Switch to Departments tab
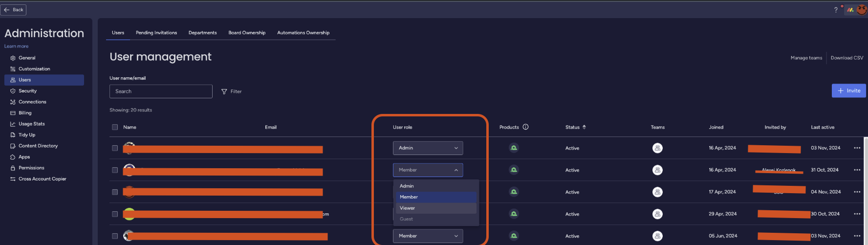868x245 pixels. coord(202,33)
